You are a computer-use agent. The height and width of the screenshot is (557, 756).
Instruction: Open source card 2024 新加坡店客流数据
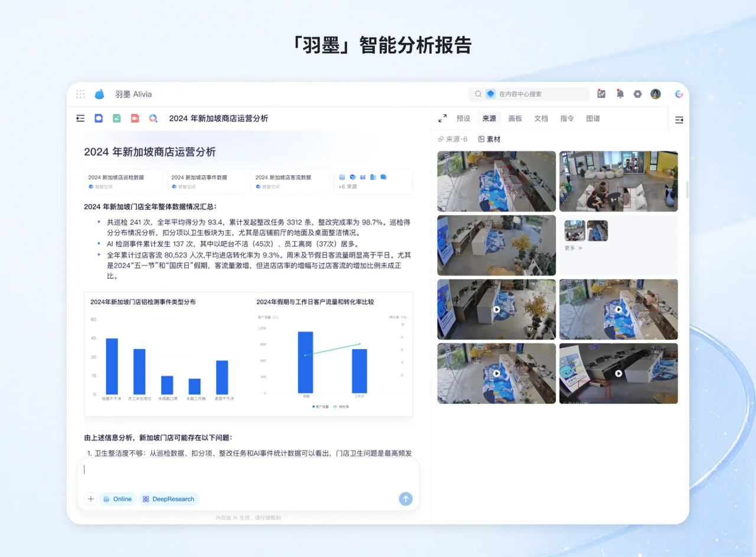pos(290,181)
